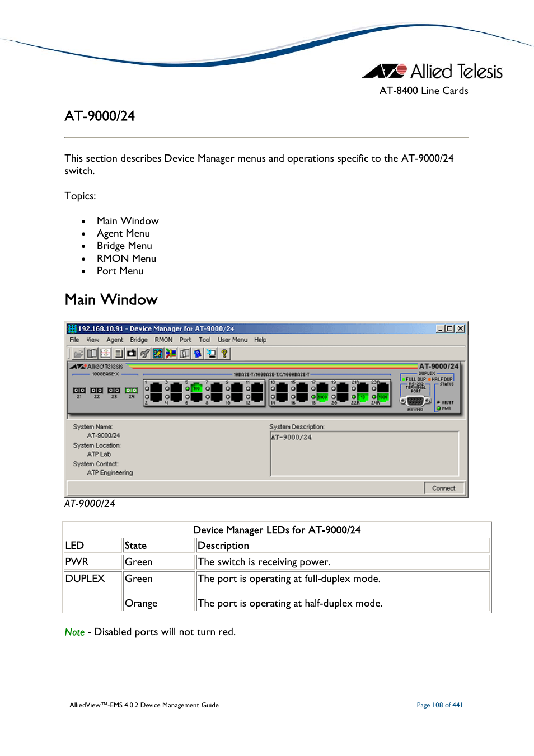Select fiber port 22 on the switch

pyautogui.click(x=96, y=391)
